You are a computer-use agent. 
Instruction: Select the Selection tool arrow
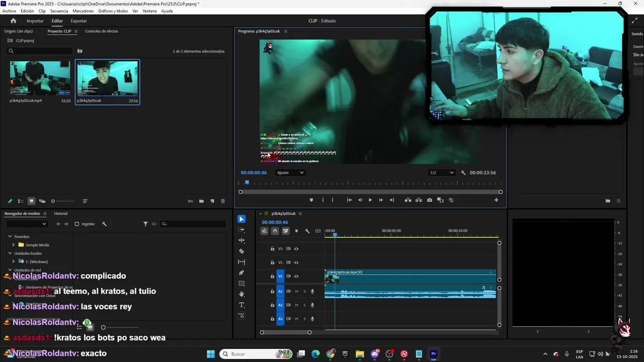click(242, 219)
